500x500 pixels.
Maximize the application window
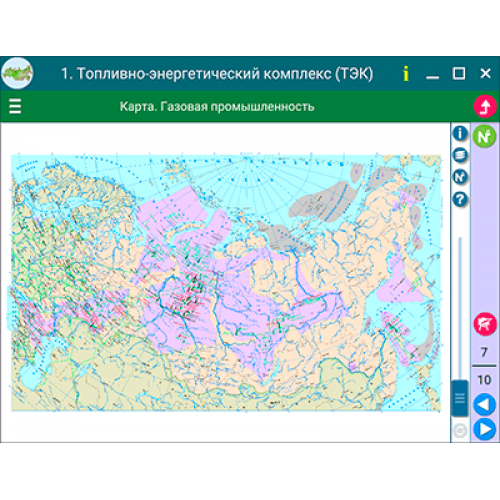459,73
